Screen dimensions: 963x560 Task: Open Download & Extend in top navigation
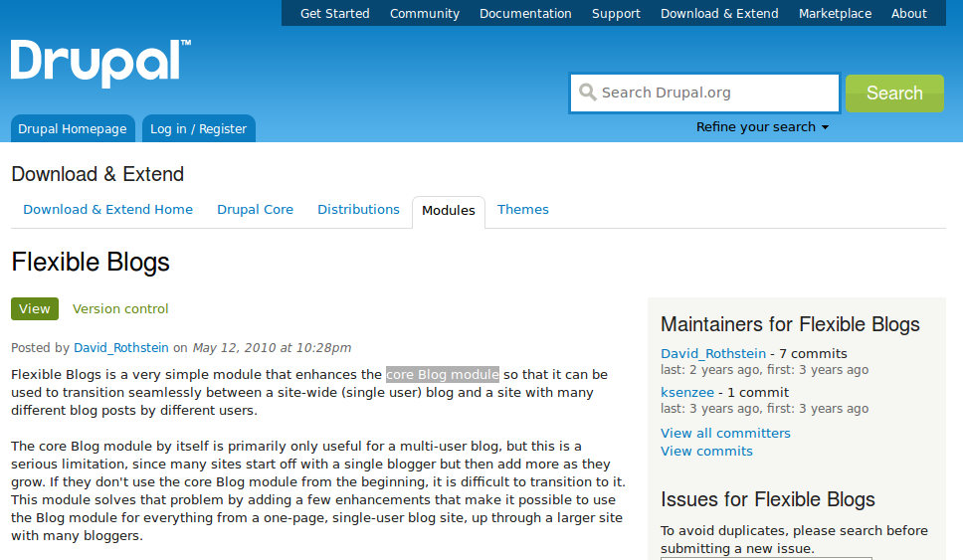point(719,14)
